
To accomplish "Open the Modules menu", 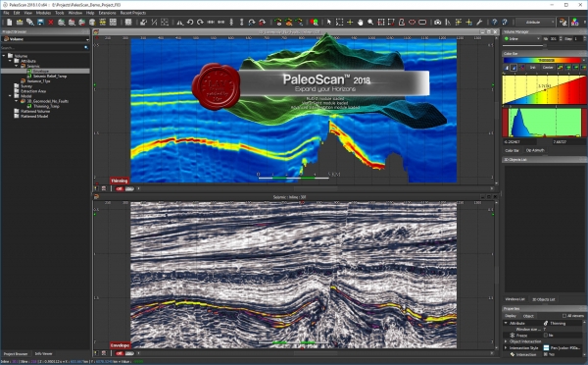I will pyautogui.click(x=43, y=13).
